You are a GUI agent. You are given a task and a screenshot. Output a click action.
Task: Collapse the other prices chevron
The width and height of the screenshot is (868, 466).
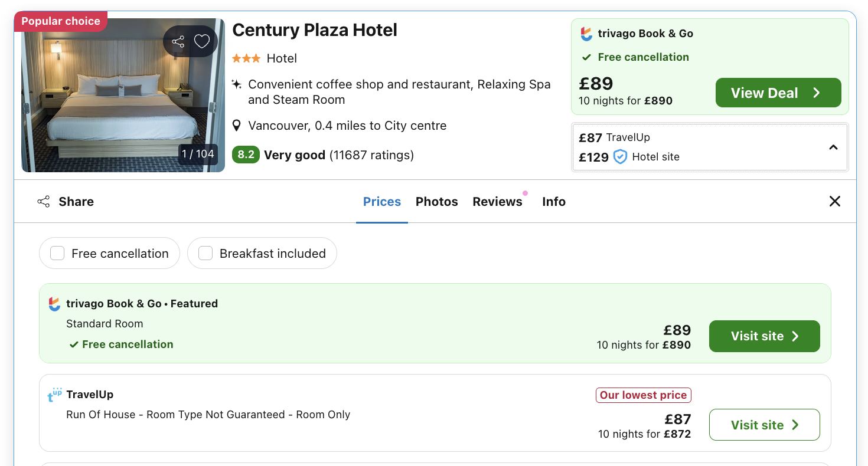[x=833, y=147]
